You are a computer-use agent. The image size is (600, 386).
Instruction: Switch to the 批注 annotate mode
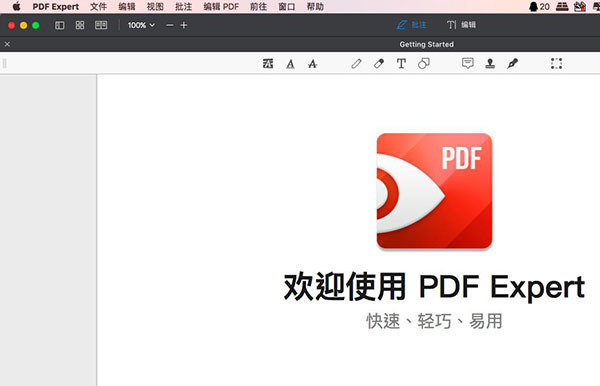(x=411, y=25)
